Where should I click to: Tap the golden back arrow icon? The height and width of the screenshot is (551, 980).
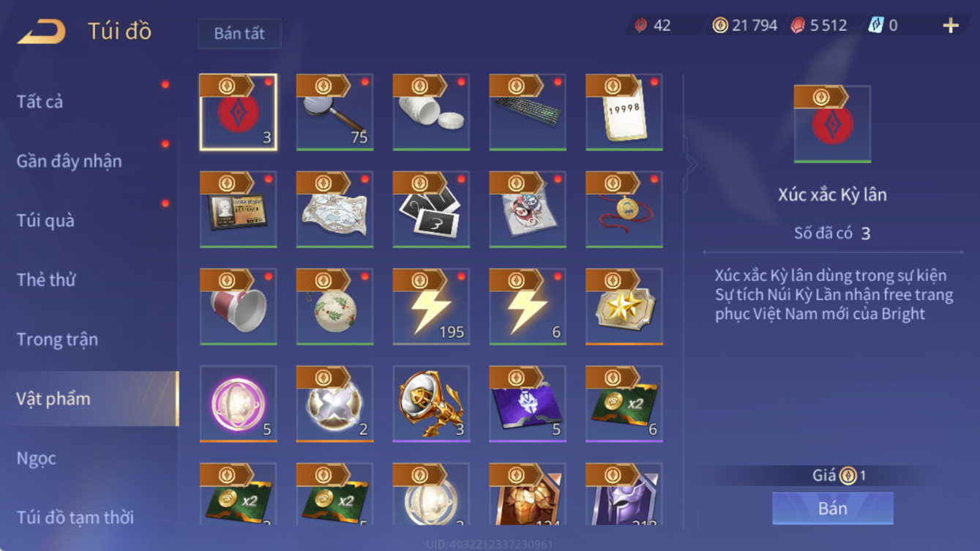pyautogui.click(x=42, y=31)
